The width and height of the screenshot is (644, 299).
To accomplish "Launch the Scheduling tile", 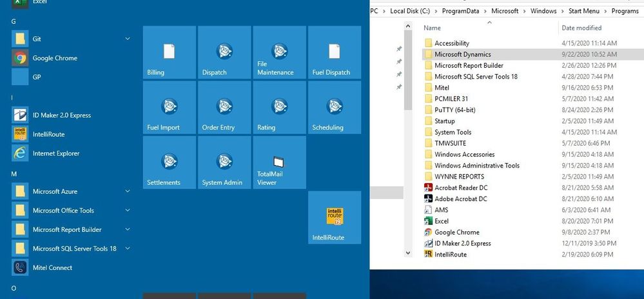I will (335, 107).
